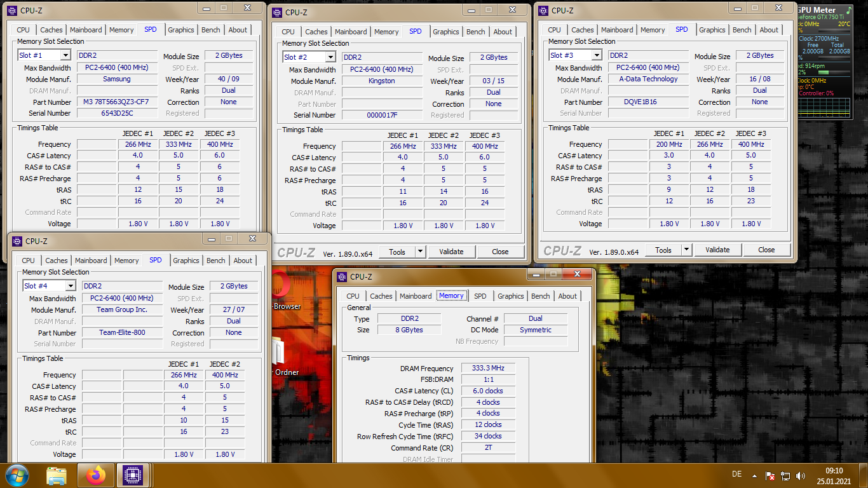The width and height of the screenshot is (868, 488).
Task: Click the CPU-Z title icon of Slot #1 window
Action: (12, 11)
